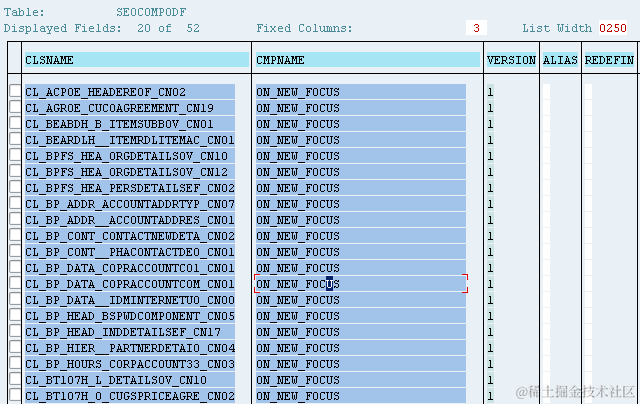The image size is (640, 404).
Task: Click class name CL_BEARDLH__ITEMRDLITEMAC_CN01
Action: click(130, 140)
